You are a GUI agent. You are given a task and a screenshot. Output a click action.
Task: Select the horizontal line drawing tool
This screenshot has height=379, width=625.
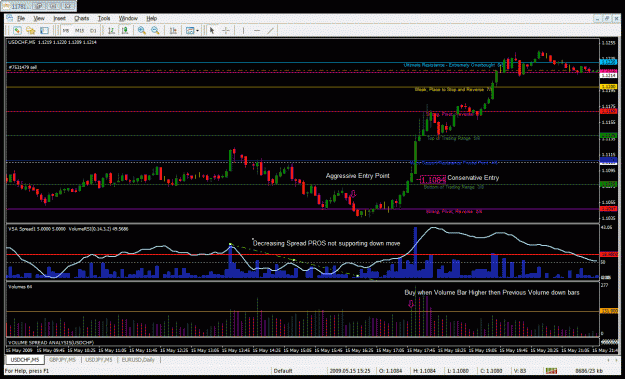[x=257, y=30]
